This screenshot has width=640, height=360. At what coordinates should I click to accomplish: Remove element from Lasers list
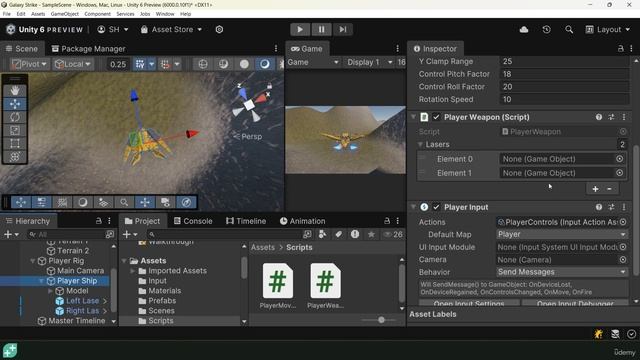609,189
